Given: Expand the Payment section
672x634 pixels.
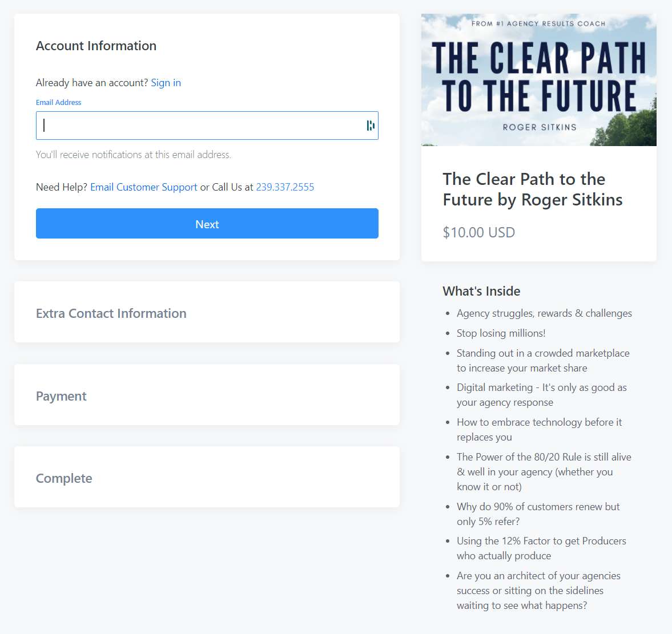Looking at the screenshot, I should 61,396.
